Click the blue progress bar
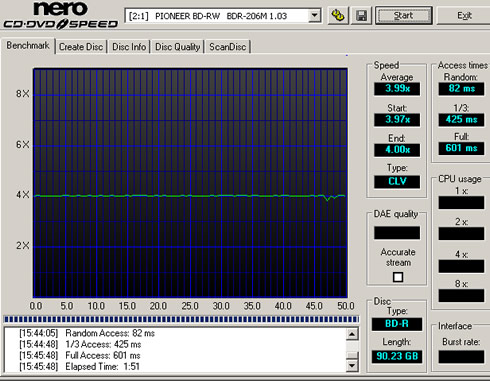Screen dimensions: 490x381 pyautogui.click(x=181, y=319)
